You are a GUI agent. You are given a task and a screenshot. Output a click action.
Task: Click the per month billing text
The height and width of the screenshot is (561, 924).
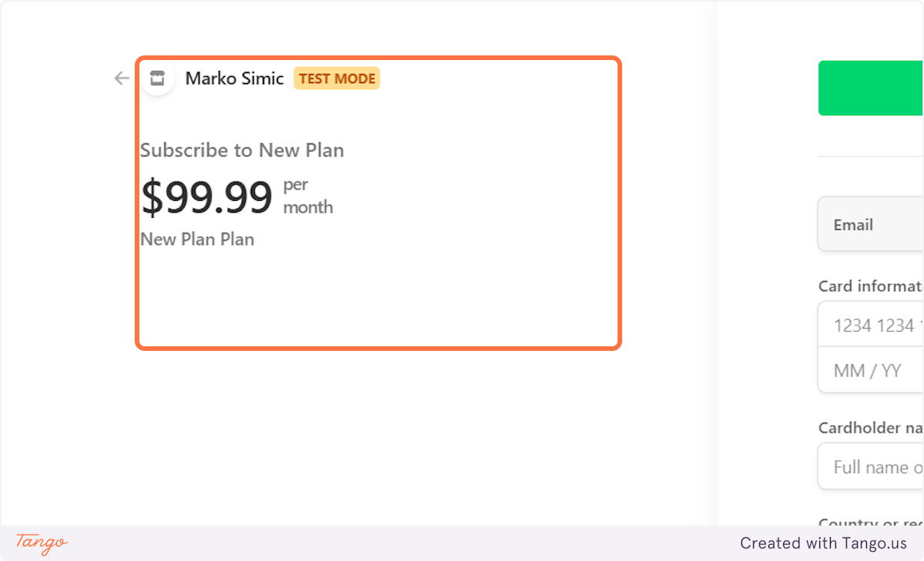click(x=307, y=195)
